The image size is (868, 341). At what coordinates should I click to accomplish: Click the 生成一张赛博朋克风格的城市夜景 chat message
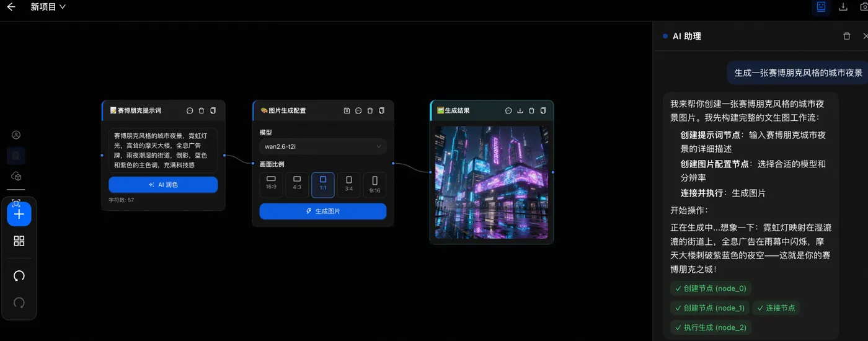click(x=799, y=73)
